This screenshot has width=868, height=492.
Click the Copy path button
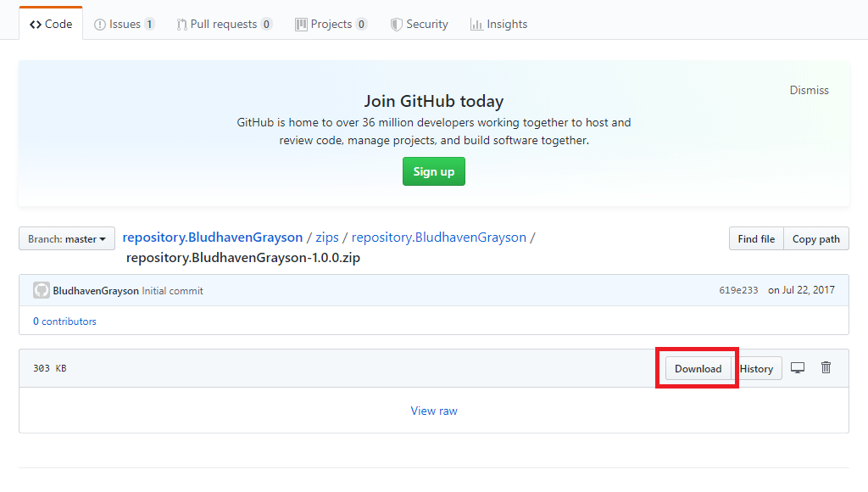tap(816, 239)
